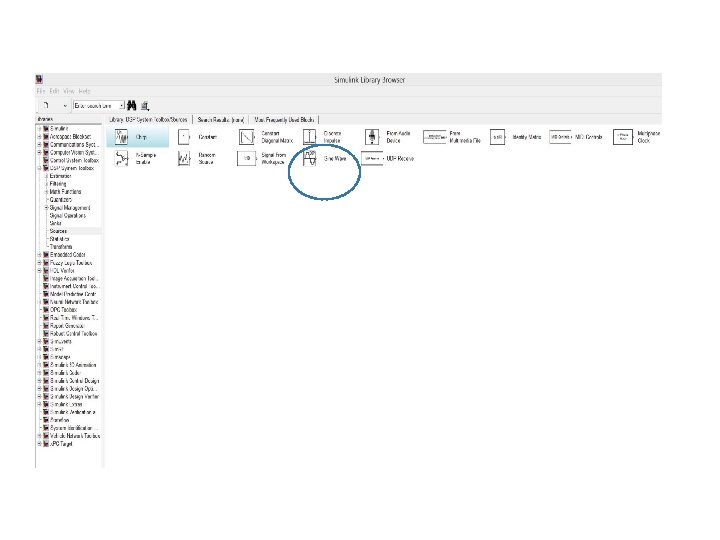Expand the Math Functions subnode
This screenshot has height=540, width=720.
(x=46, y=191)
